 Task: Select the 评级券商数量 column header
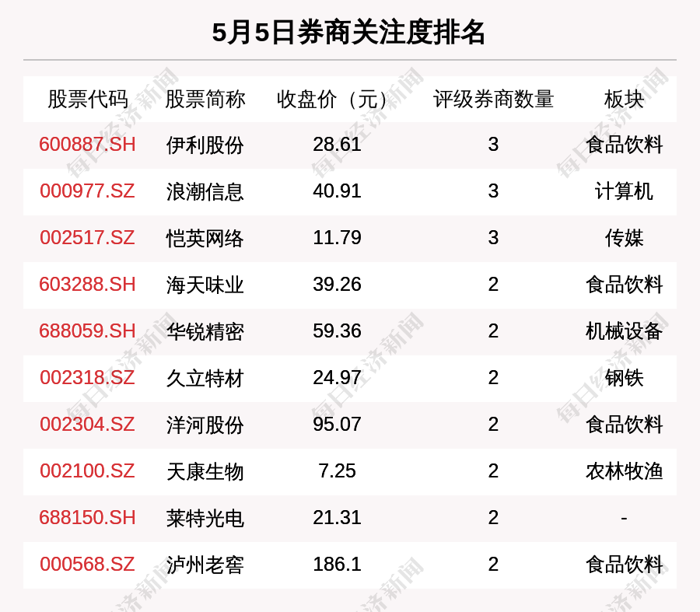493,99
